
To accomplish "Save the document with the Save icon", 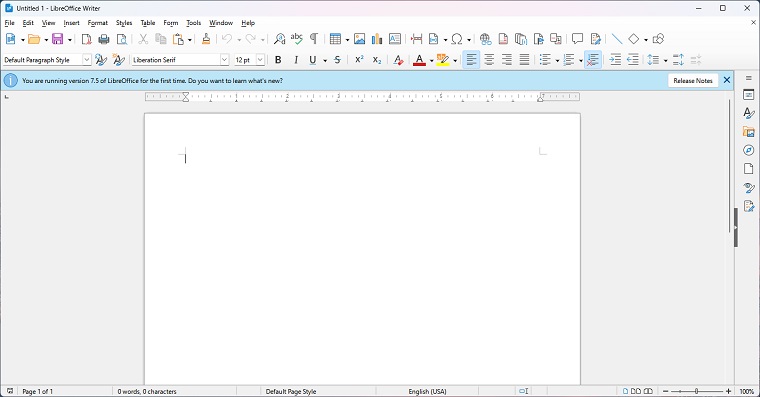I will pos(58,39).
